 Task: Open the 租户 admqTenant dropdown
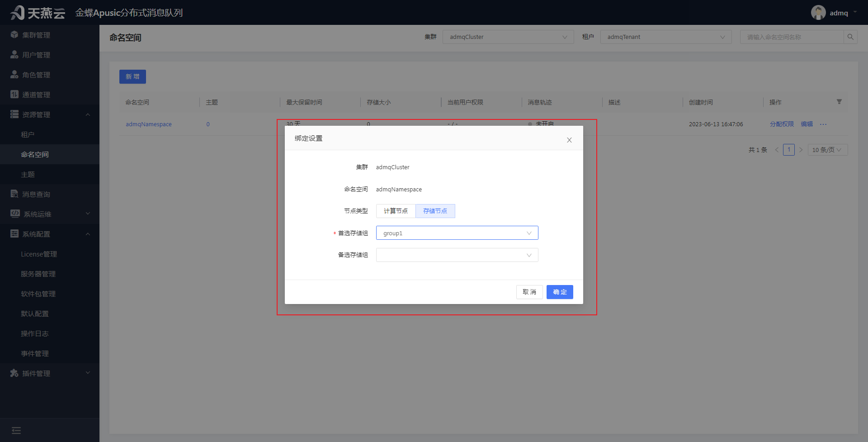(666, 37)
